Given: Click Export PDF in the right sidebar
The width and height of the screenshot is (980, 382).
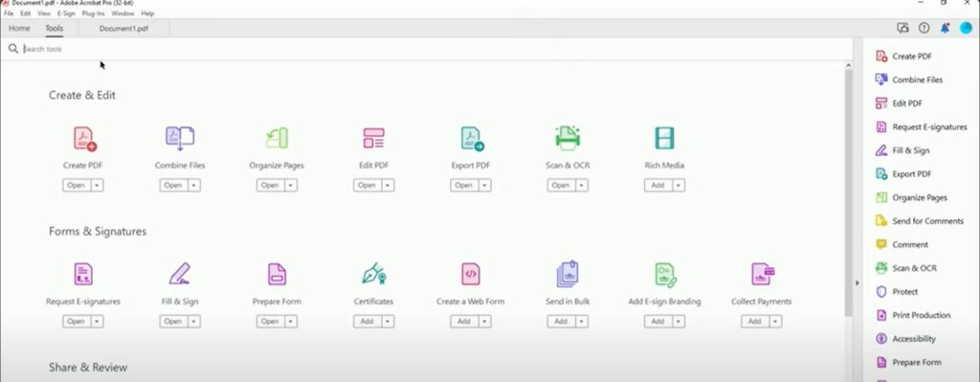Looking at the screenshot, I should pyautogui.click(x=903, y=174).
